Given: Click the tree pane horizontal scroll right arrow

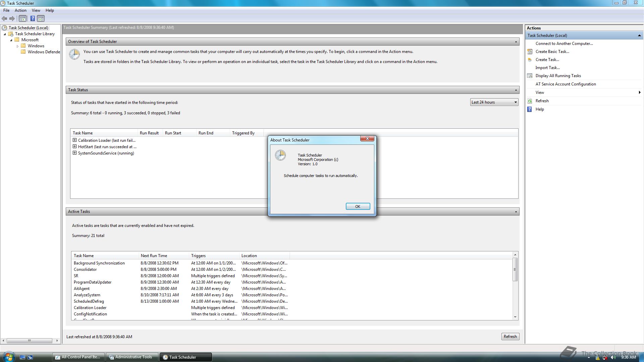Looking at the screenshot, I should [57, 341].
